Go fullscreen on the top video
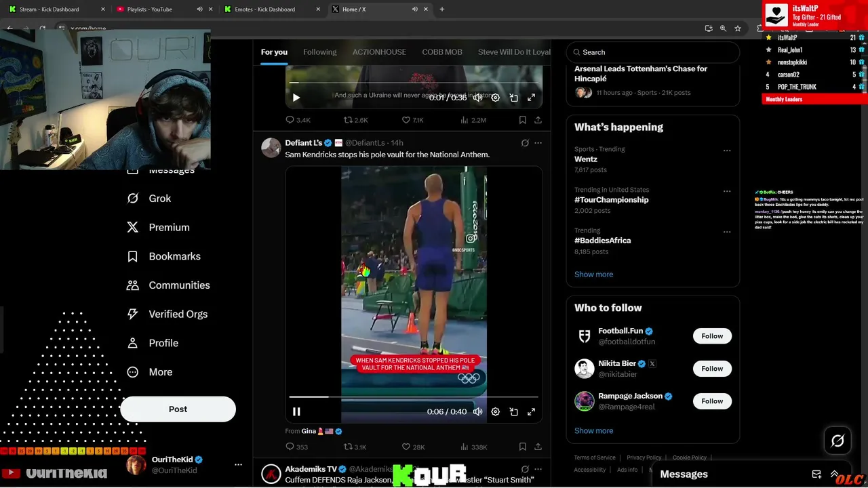The width and height of the screenshot is (868, 488). (x=531, y=98)
